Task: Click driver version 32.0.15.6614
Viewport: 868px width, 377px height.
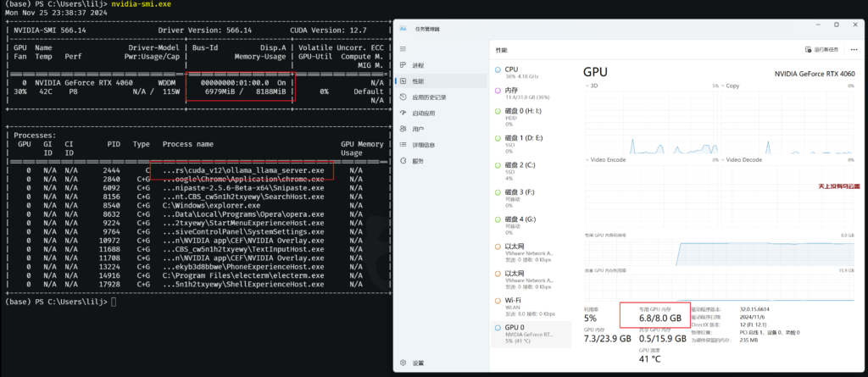Action: tap(754, 309)
